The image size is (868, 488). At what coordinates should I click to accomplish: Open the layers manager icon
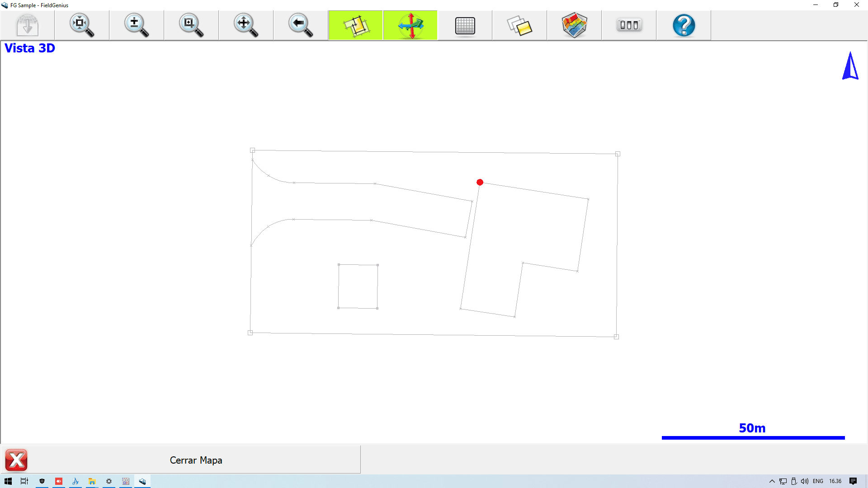coord(519,25)
